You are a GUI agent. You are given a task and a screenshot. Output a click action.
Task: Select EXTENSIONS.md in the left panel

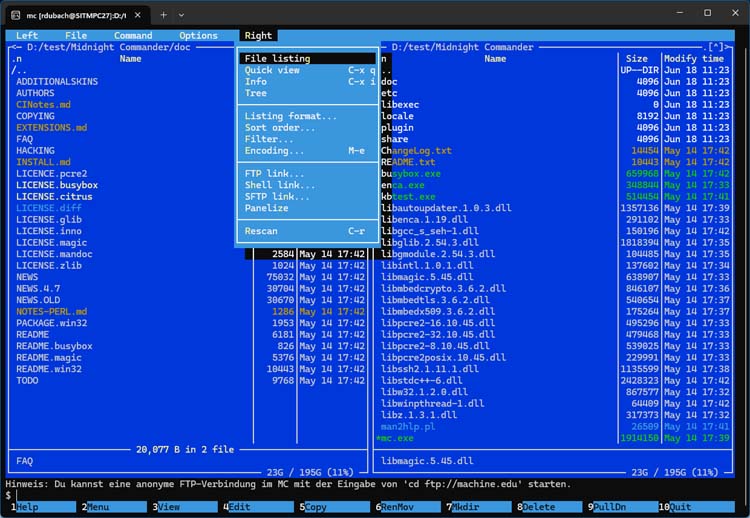52,127
